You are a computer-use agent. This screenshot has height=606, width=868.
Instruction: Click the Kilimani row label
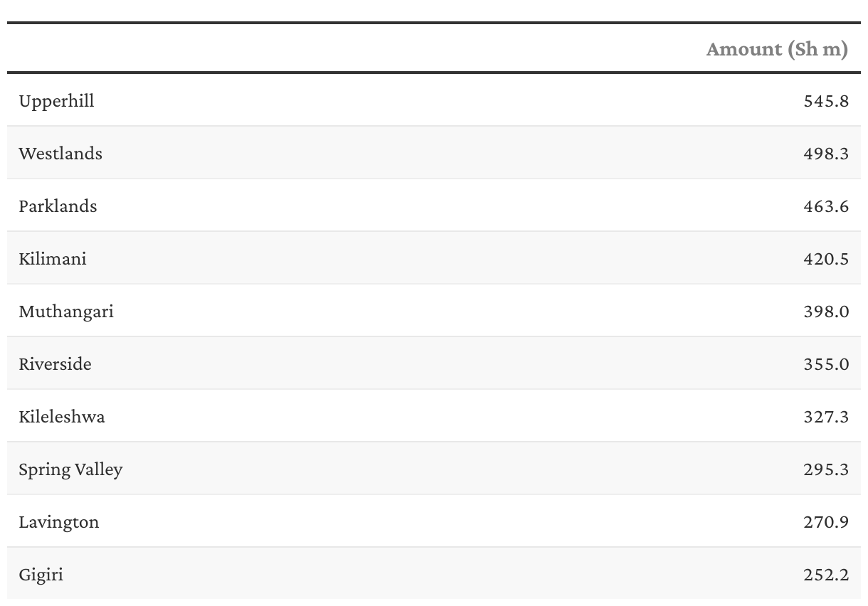53,259
